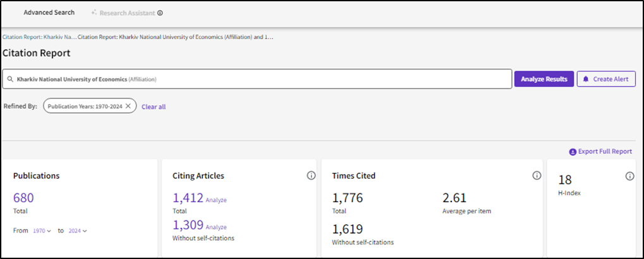Click info icon next to Research Assistant
This screenshot has height=259, width=644.
click(x=160, y=13)
